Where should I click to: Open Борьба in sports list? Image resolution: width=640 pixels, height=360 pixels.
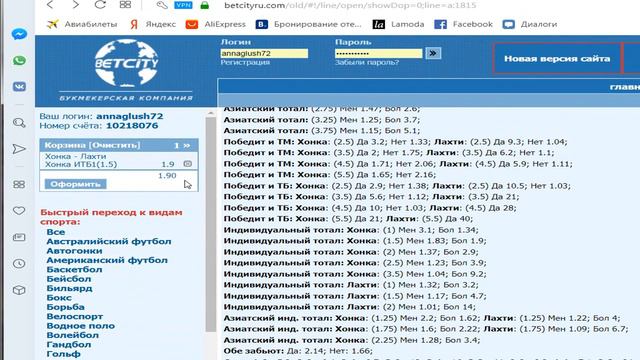click(x=65, y=307)
